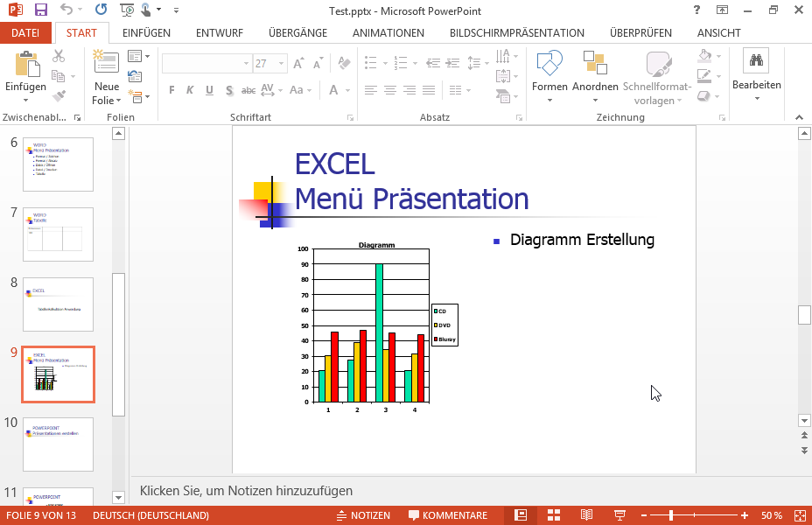Open shape fill color bucket
Screen dimensions: 812x525
point(704,55)
